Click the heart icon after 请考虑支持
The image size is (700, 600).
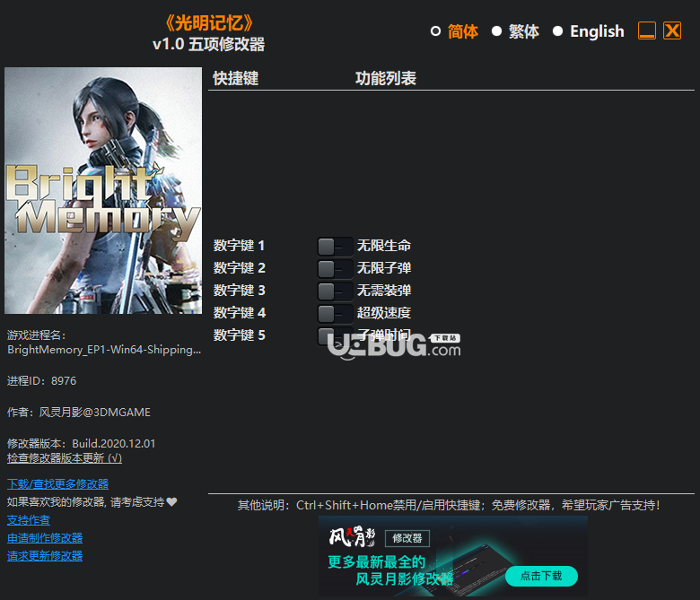tap(172, 502)
